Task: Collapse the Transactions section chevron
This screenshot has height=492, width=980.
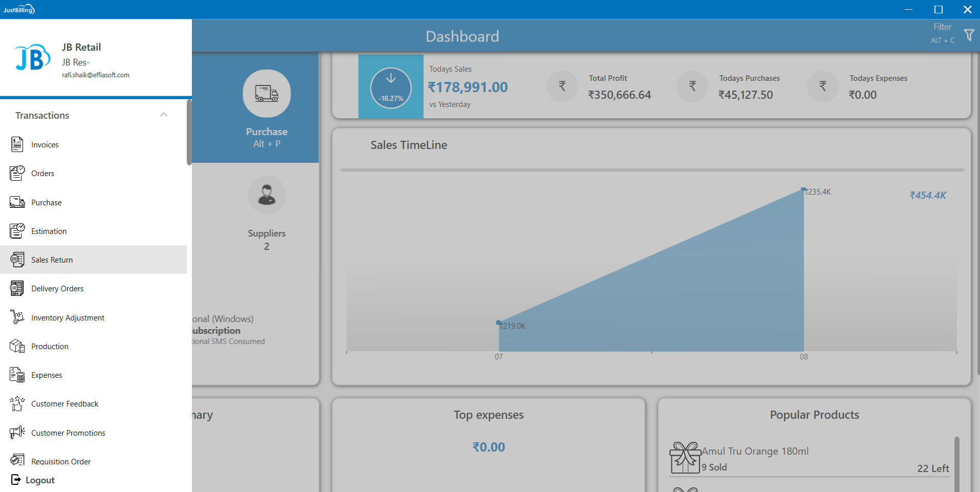Action: pos(164,115)
